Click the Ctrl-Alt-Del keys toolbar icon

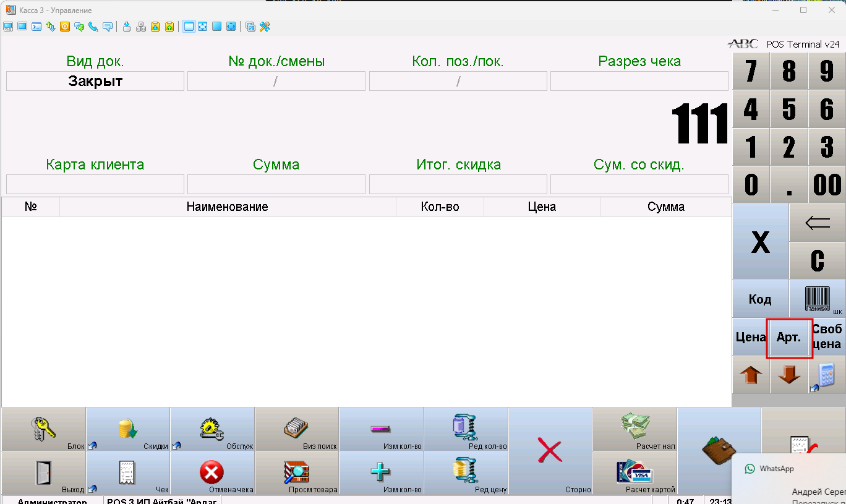click(x=141, y=27)
